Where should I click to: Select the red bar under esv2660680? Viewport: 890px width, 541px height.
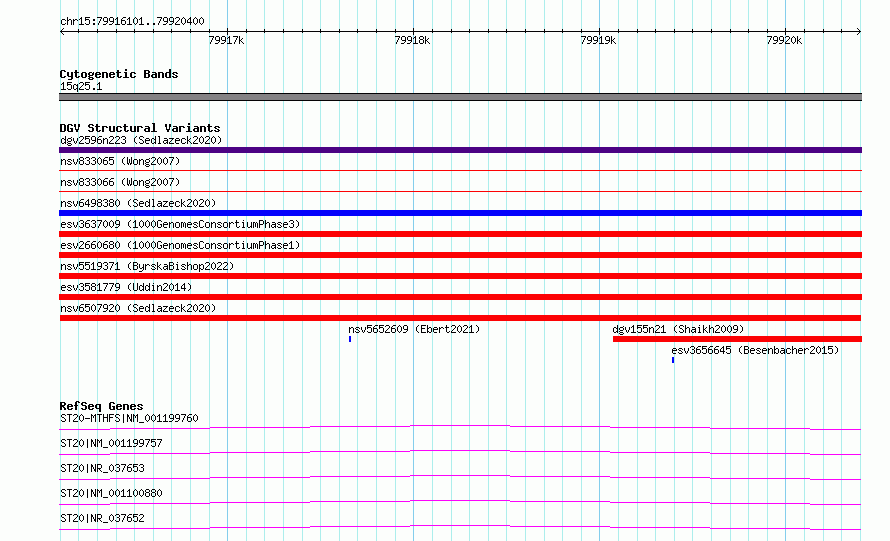[460, 255]
